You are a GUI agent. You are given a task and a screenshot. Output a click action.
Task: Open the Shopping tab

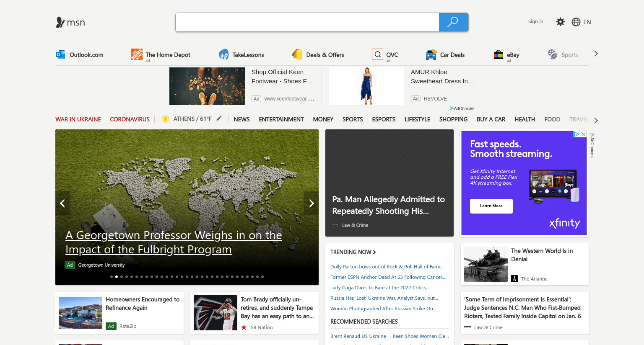click(x=453, y=119)
